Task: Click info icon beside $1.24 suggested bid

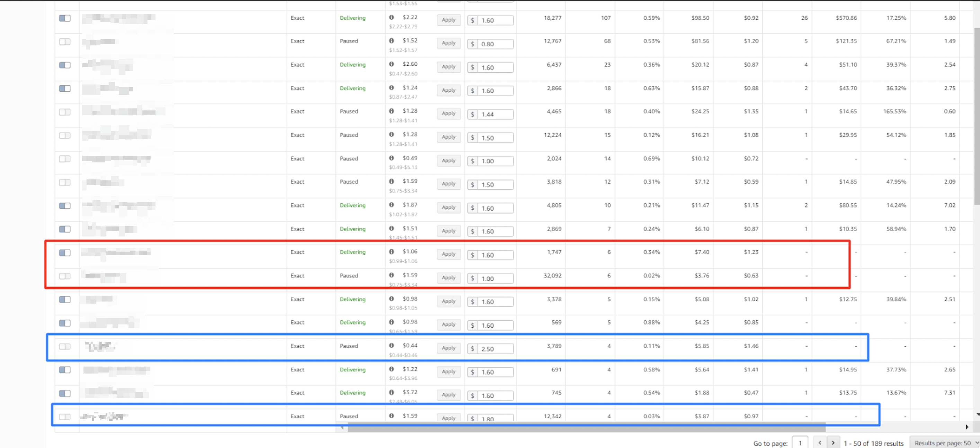Action: 391,88
